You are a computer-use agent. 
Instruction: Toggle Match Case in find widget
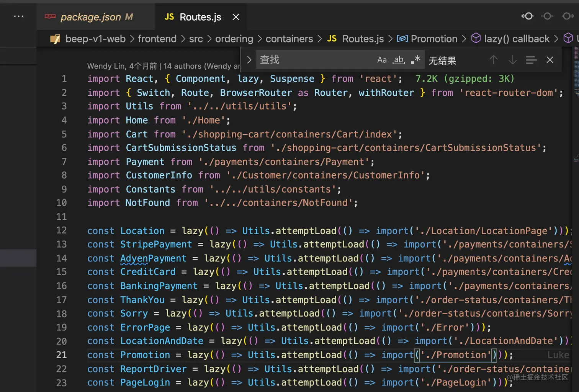[x=382, y=60]
